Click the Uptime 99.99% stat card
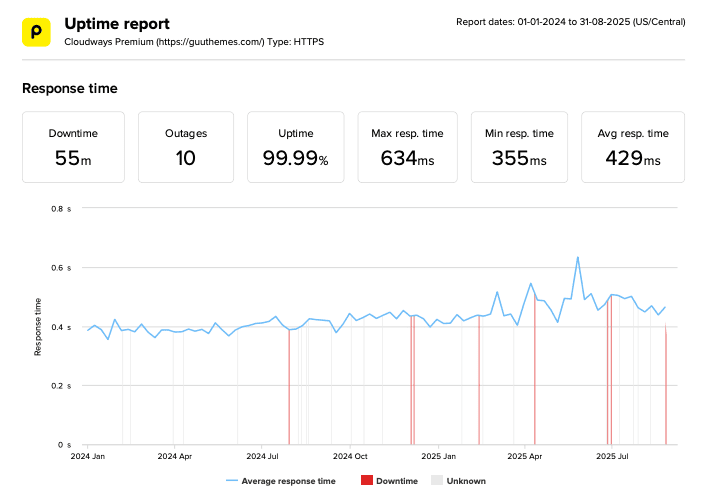The height and width of the screenshot is (494, 716). (295, 147)
